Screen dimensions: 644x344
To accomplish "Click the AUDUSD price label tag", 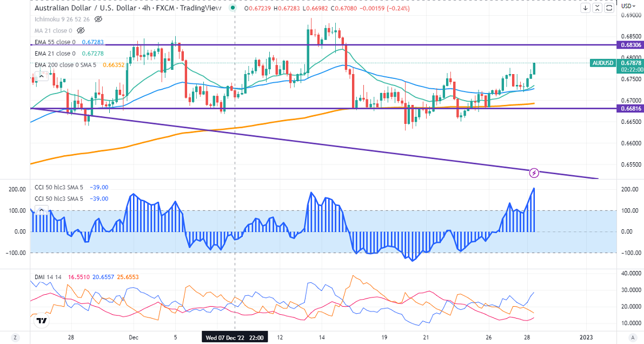I will click(x=603, y=63).
